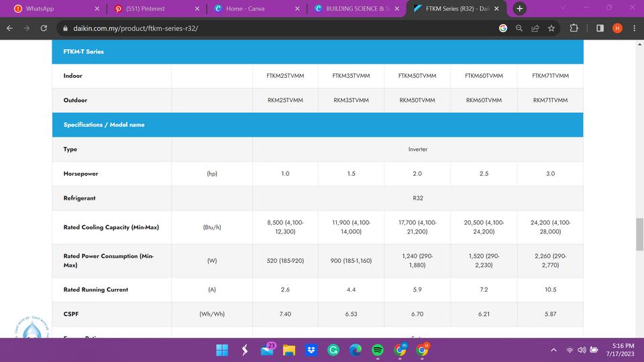
Task: Click the 520 (185-920) power value
Action: [x=286, y=261]
